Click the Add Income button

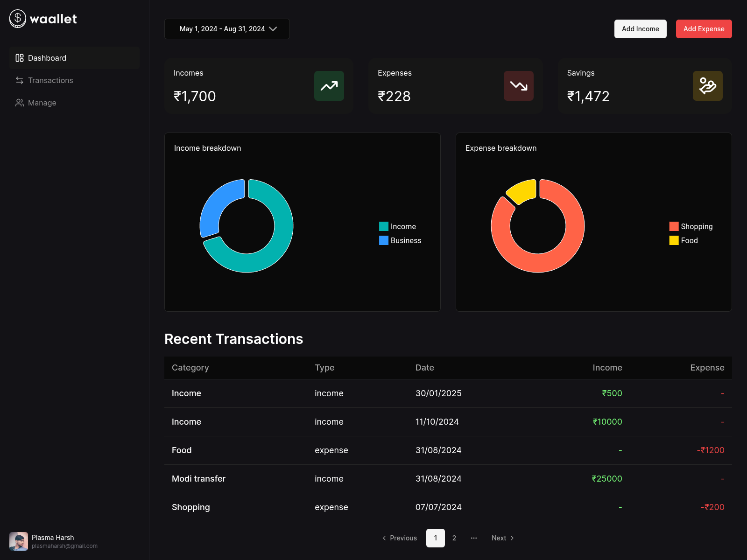[x=641, y=29]
